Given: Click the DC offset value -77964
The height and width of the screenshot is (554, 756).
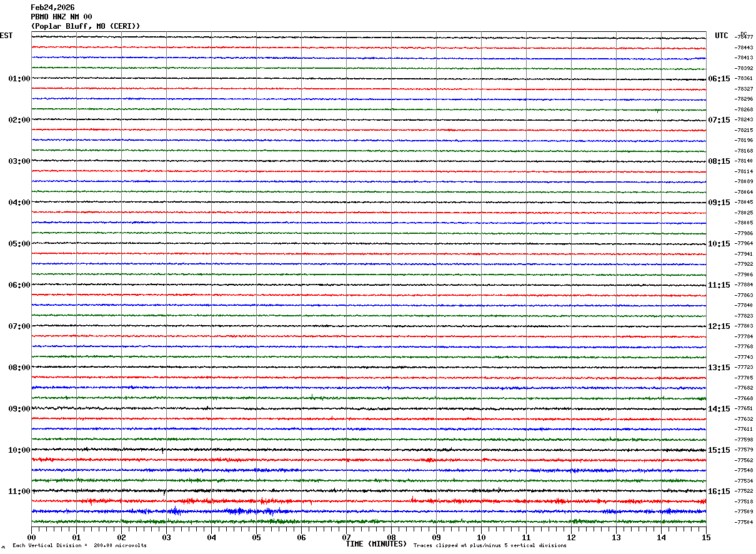Looking at the screenshot, I should click(744, 244).
